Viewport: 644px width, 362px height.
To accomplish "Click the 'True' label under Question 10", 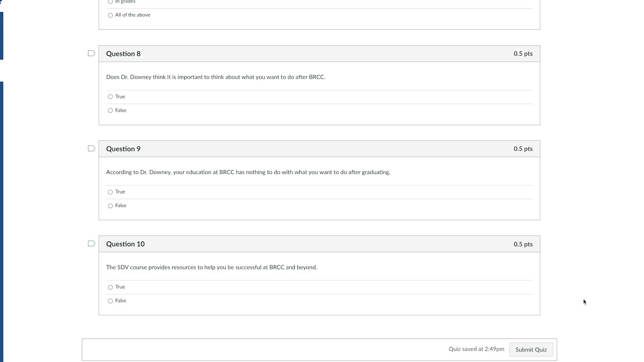I will click(120, 287).
